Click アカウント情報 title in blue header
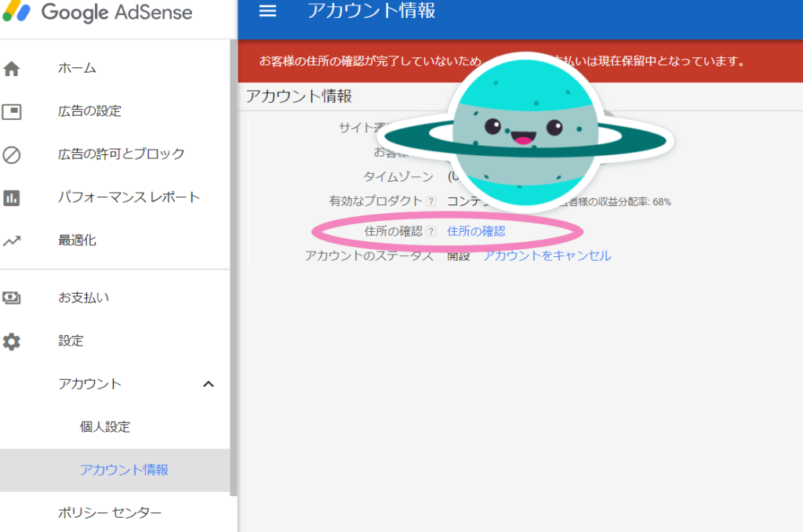This screenshot has width=803, height=532. pyautogui.click(x=371, y=10)
